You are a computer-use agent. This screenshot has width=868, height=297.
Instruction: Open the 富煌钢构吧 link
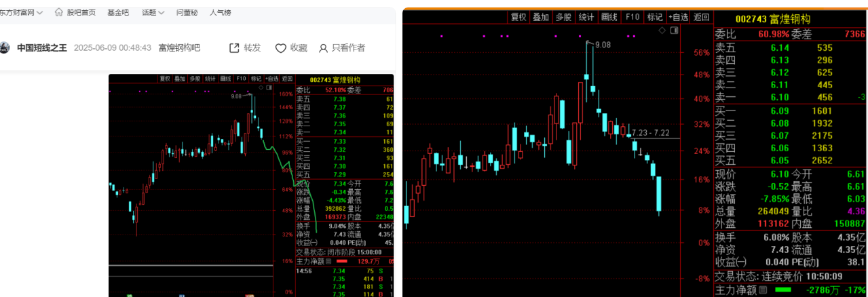coord(179,47)
